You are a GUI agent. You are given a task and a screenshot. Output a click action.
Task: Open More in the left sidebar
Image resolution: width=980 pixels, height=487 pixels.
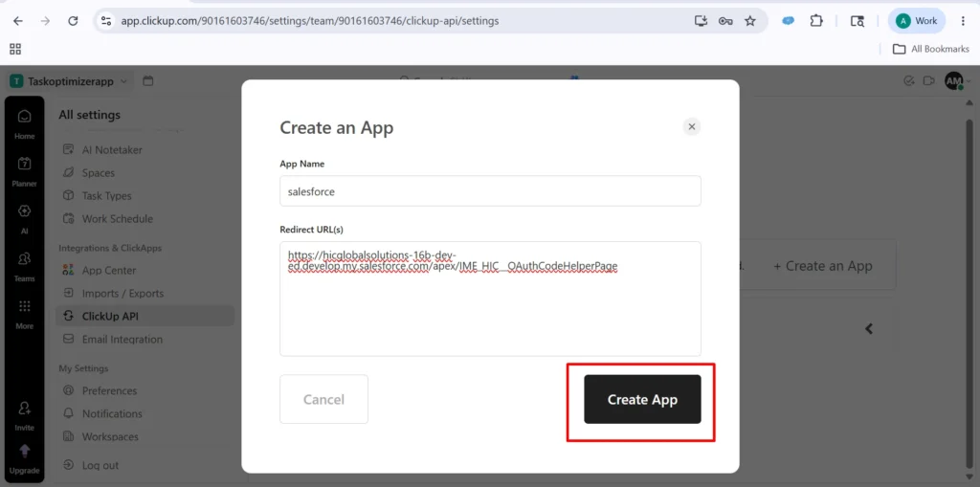(24, 313)
